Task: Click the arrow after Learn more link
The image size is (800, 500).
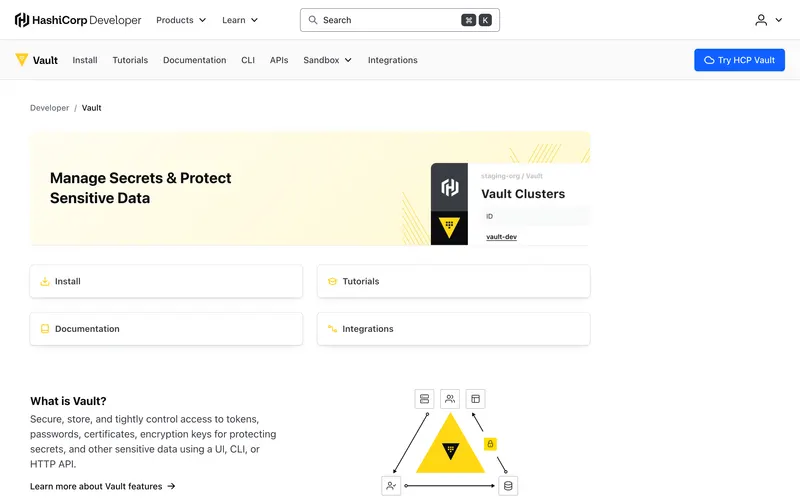Action: [x=171, y=486]
